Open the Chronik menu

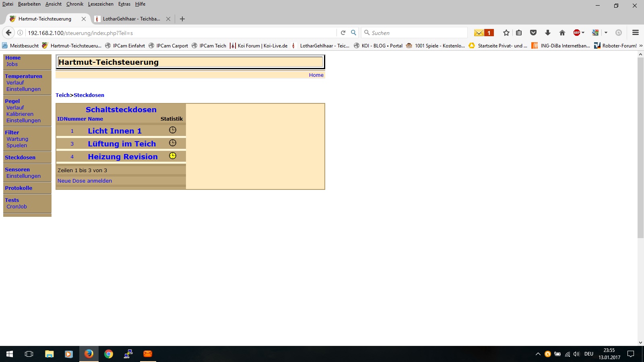(x=74, y=4)
